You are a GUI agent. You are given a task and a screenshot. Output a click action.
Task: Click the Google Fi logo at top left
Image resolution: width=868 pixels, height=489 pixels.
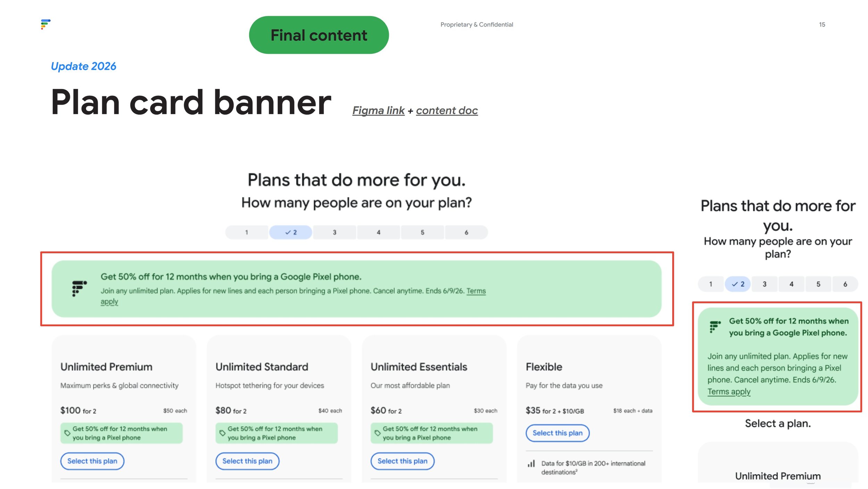point(45,24)
